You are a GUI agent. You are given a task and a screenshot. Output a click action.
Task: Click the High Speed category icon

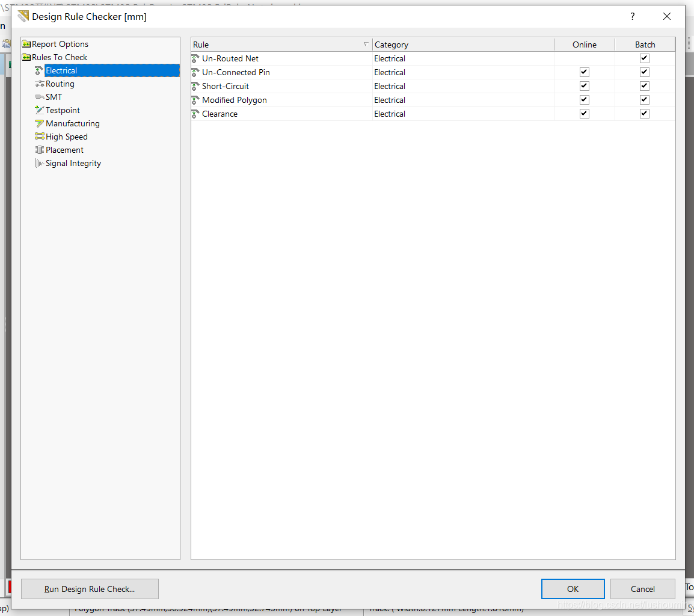click(40, 137)
